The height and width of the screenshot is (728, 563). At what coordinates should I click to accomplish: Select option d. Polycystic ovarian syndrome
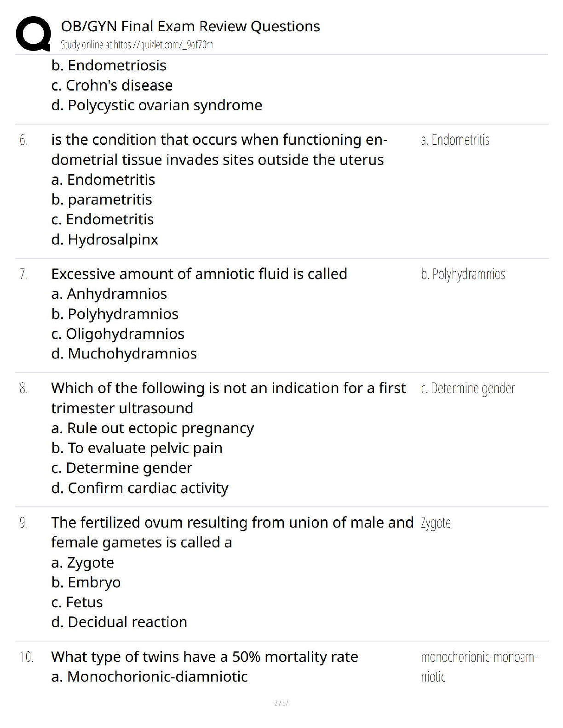(x=157, y=105)
